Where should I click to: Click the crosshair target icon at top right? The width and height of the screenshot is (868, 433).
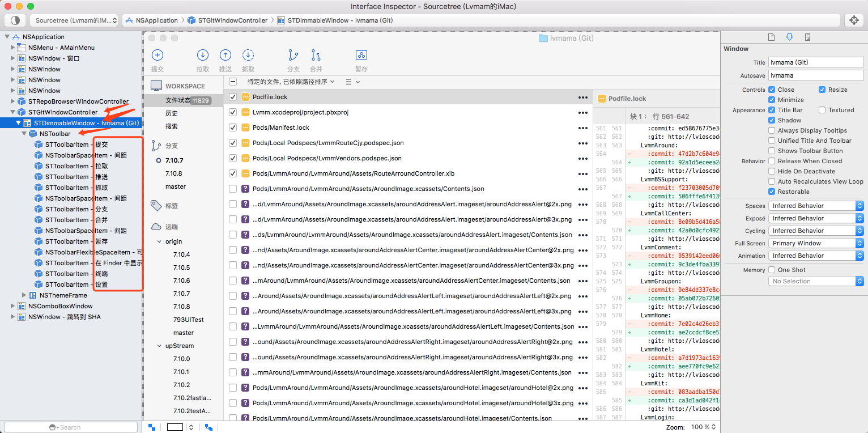(x=854, y=20)
